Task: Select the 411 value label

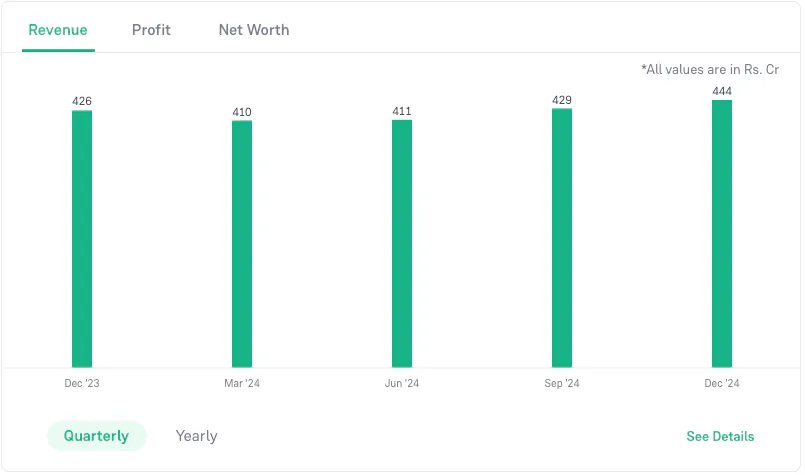Action: [402, 111]
